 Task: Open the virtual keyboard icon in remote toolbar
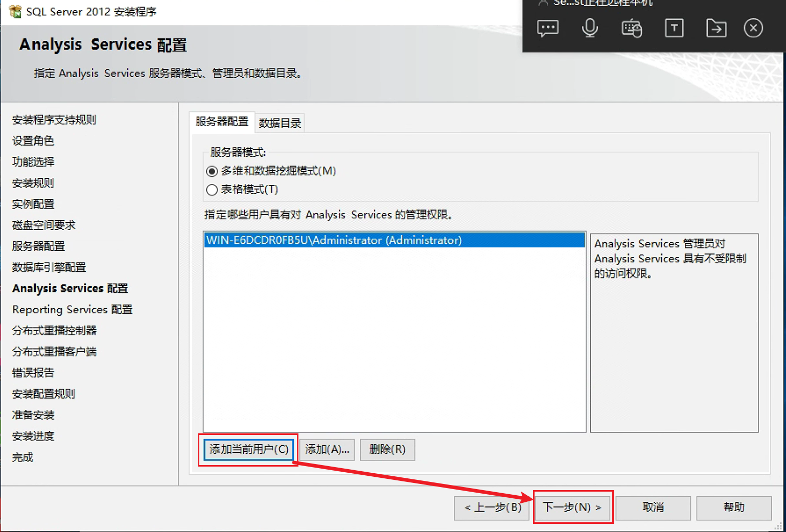coord(632,28)
